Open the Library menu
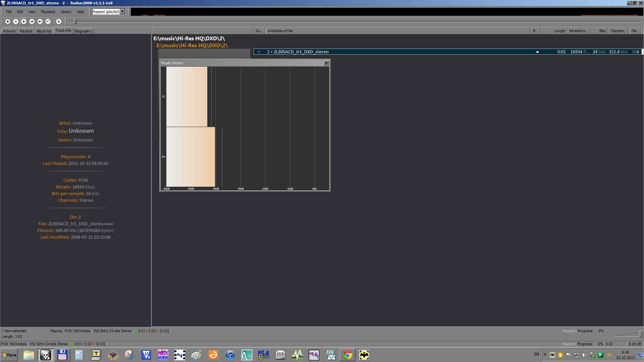 (66, 12)
